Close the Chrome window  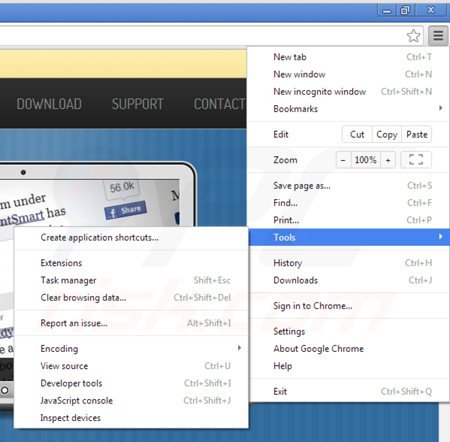(431, 10)
